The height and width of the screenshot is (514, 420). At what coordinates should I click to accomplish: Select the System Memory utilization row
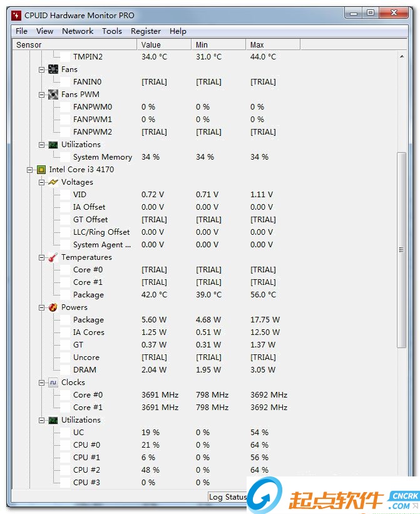(x=103, y=157)
